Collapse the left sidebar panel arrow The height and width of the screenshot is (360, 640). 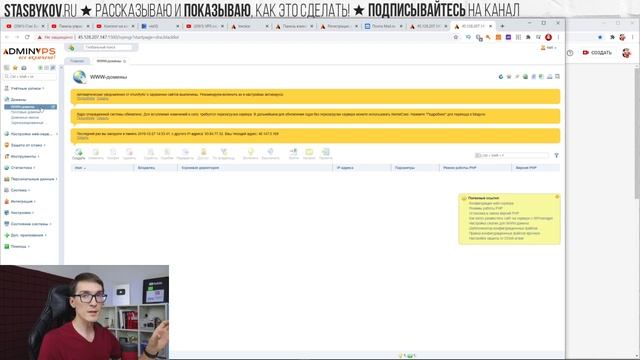click(61, 68)
